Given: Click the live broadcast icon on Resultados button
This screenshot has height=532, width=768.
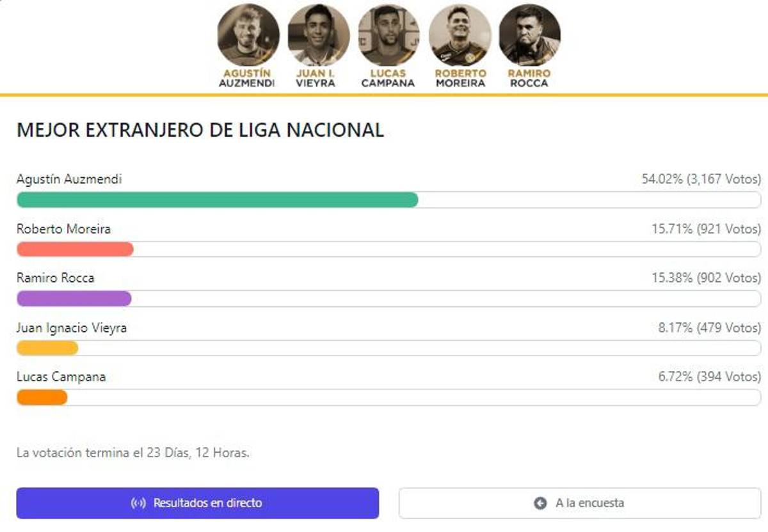Looking at the screenshot, I should pyautogui.click(x=138, y=503).
